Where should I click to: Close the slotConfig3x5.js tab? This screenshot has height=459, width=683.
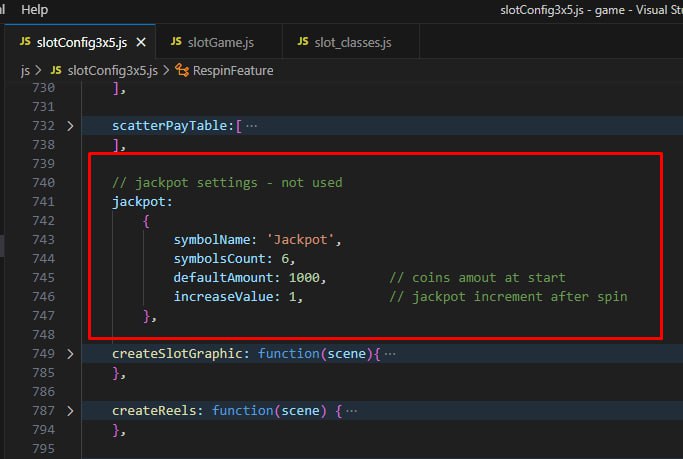tap(141, 42)
